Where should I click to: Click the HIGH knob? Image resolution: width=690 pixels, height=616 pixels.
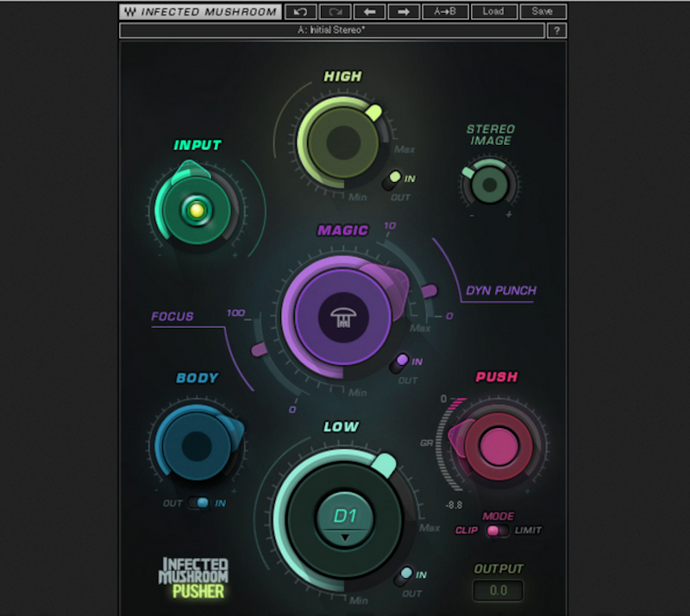pyautogui.click(x=343, y=142)
